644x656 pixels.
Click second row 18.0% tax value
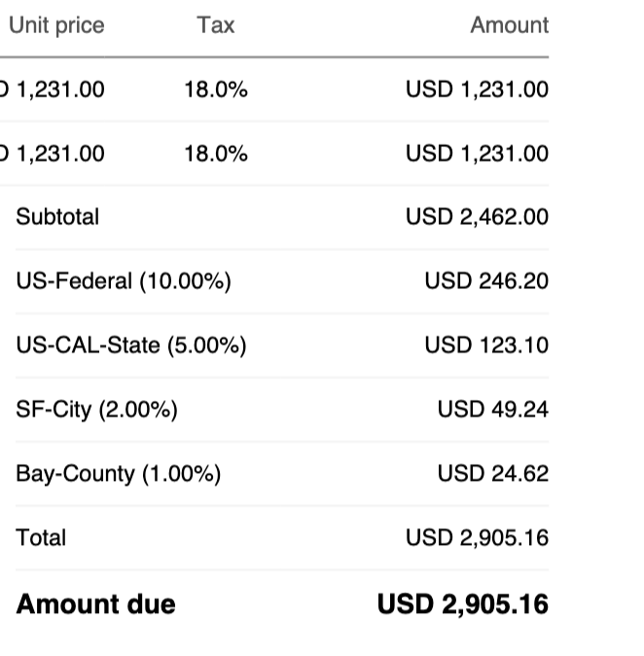[x=215, y=154]
